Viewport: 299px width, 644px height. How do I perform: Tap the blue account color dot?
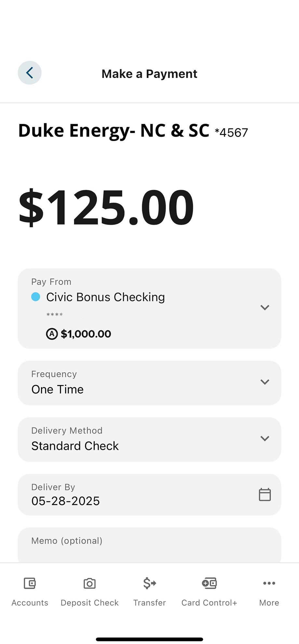click(35, 297)
